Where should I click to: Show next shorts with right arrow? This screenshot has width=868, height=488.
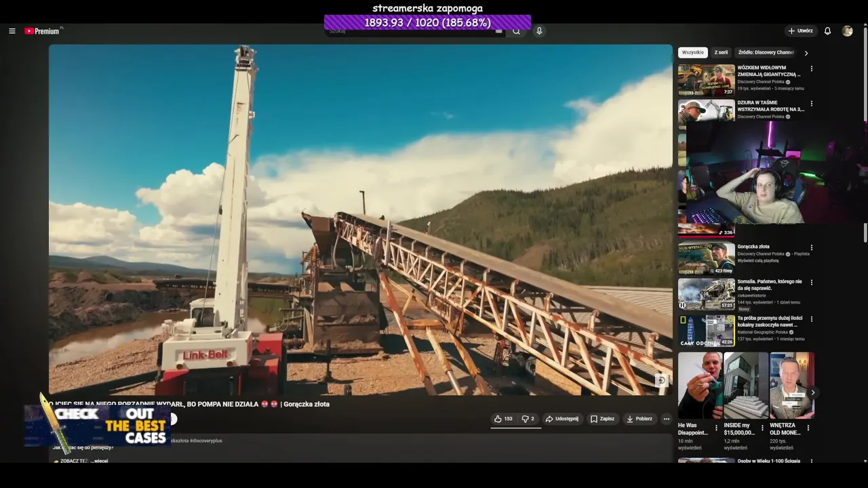click(x=812, y=392)
